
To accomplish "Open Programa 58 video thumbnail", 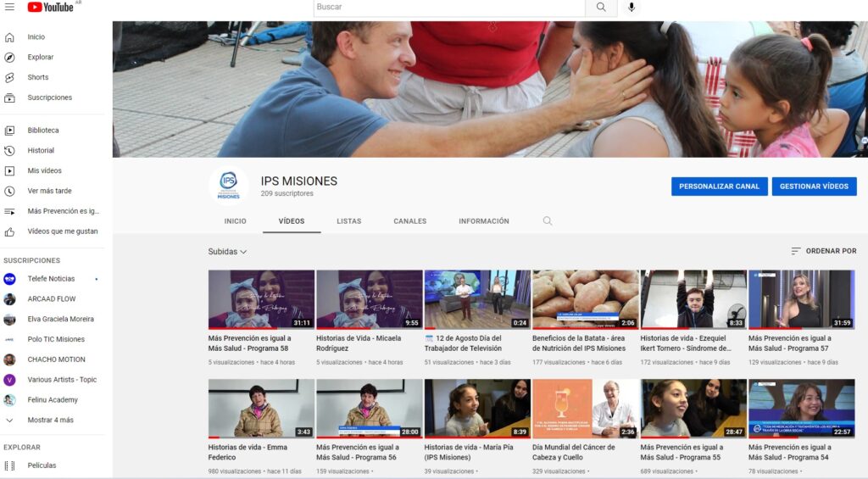I will [261, 299].
